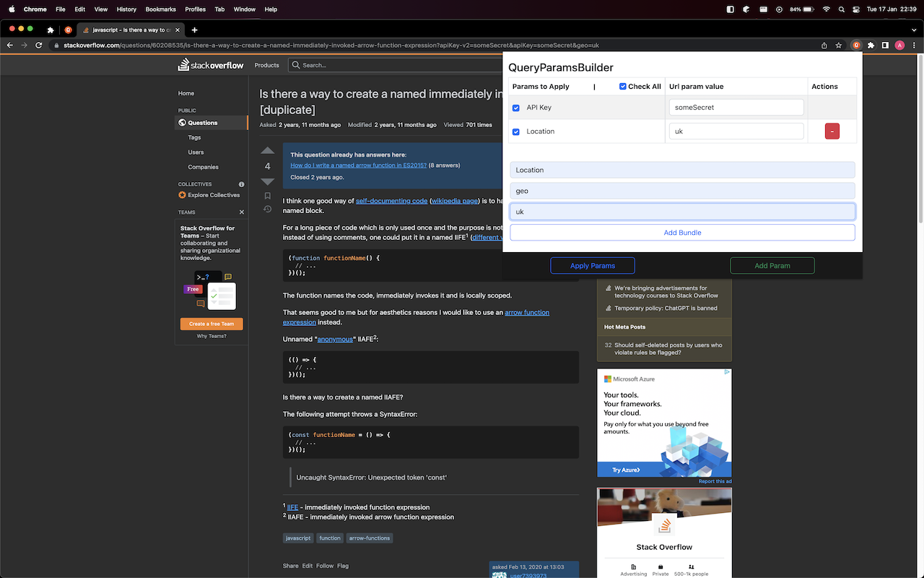This screenshot has width=924, height=578.
Task: Click the downvote arrow on the question
Action: click(x=267, y=181)
